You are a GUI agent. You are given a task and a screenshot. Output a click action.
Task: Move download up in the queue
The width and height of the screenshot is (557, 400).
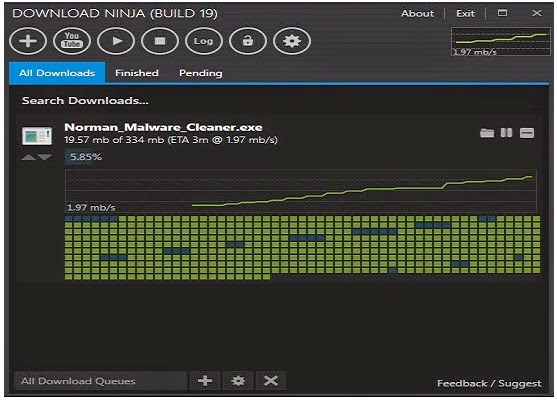[x=28, y=157]
